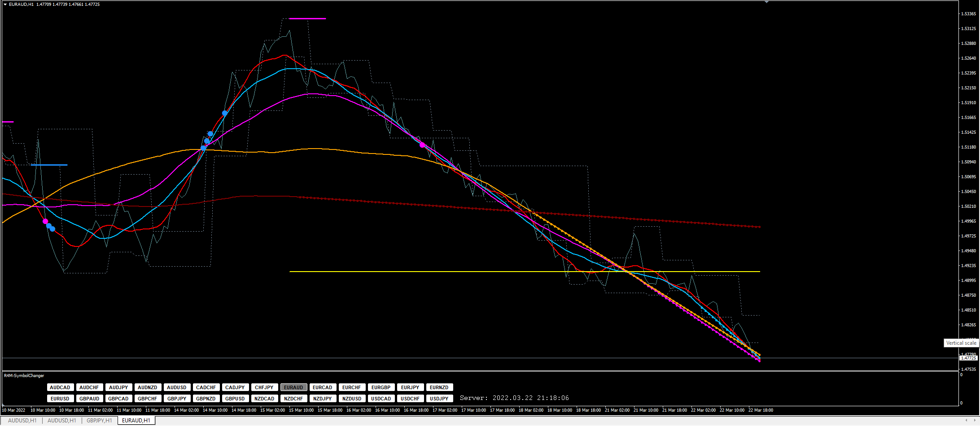
Task: Click the GBPAUD pair button
Action: (x=89, y=399)
